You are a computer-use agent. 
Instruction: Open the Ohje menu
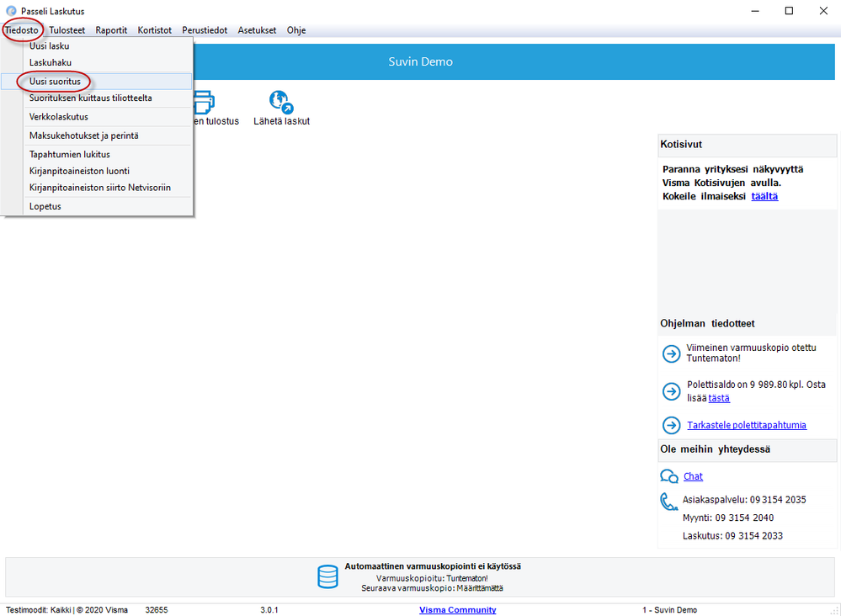(x=296, y=30)
